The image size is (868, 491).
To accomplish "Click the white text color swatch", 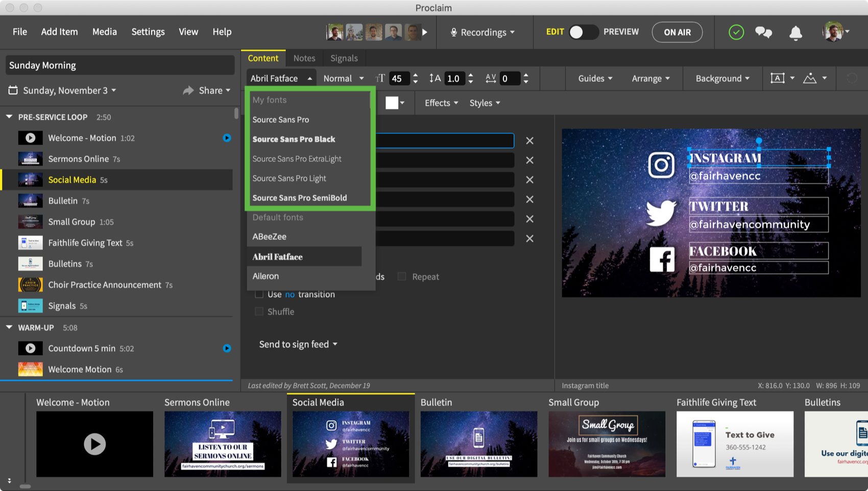I will (392, 103).
